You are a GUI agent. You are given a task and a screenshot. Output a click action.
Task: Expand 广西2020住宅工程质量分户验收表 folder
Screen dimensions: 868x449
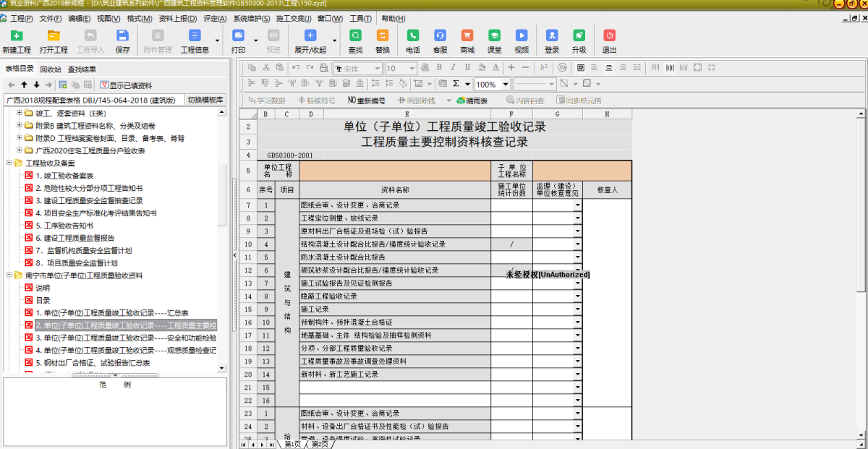[x=19, y=150]
